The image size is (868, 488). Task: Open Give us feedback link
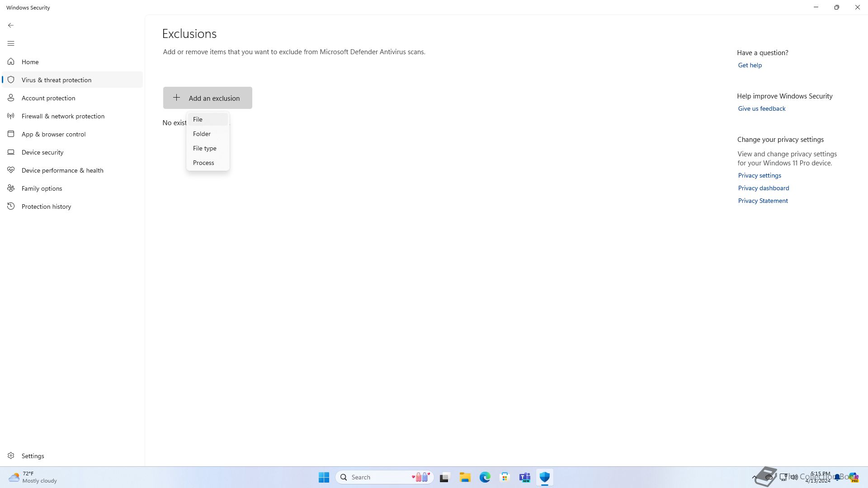click(x=761, y=108)
